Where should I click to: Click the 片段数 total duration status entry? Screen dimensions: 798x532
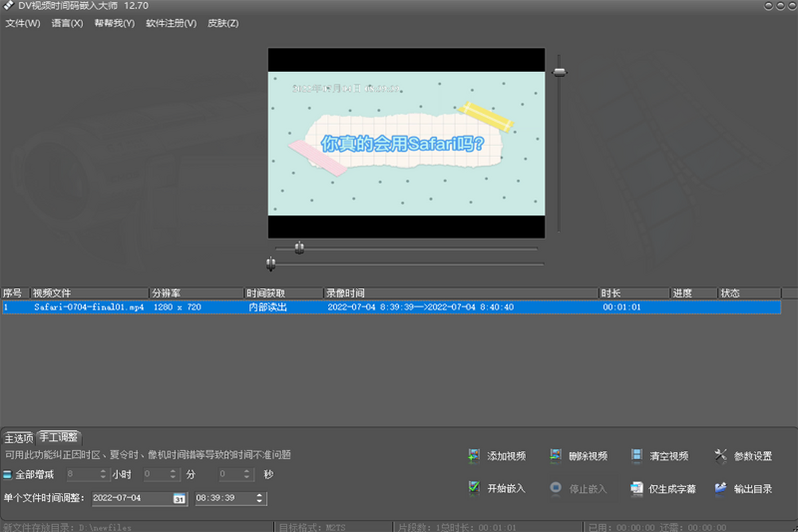[458, 527]
